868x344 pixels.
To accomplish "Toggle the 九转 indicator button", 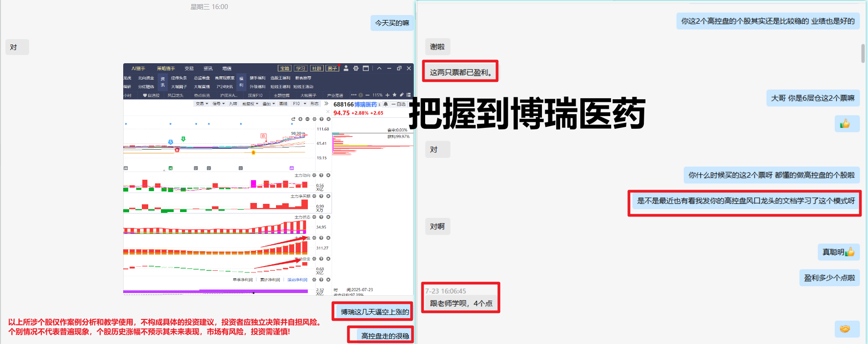I will pyautogui.click(x=233, y=104).
